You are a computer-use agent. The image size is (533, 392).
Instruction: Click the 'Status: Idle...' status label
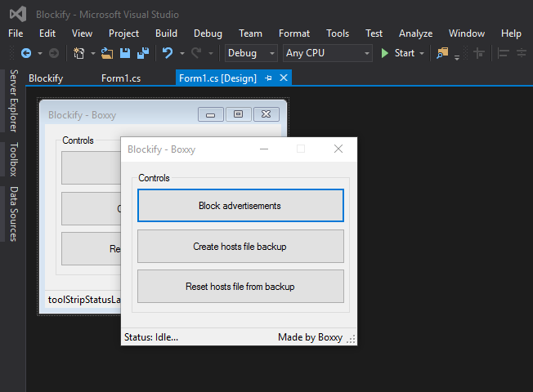[x=151, y=337]
